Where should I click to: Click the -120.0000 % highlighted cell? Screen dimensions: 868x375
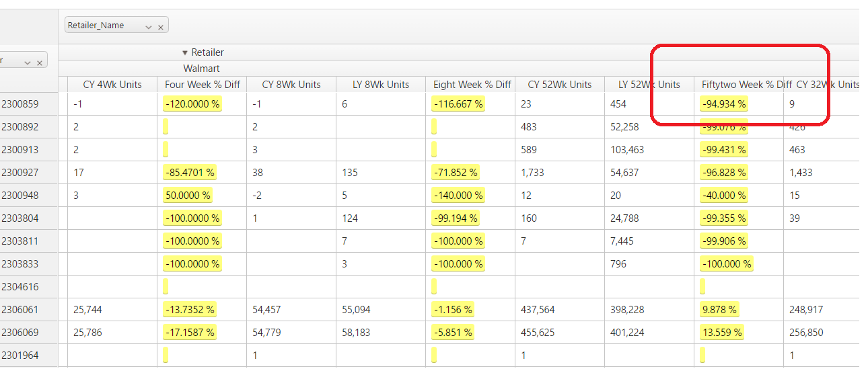point(192,104)
